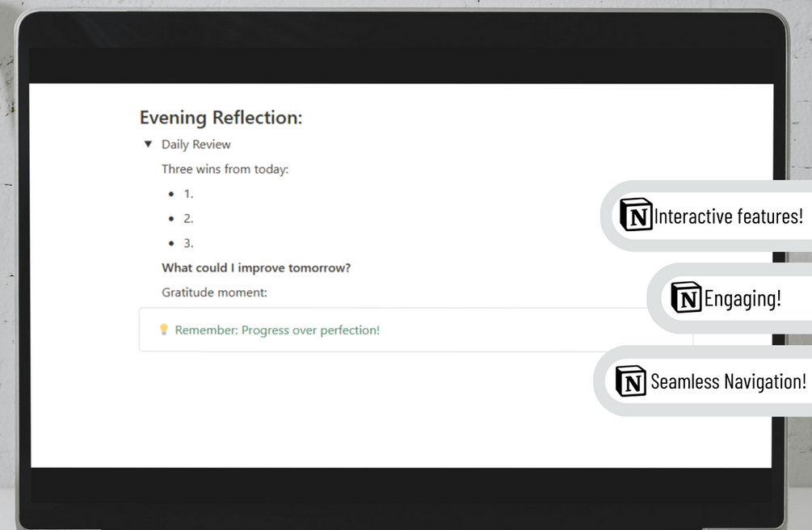
Task: Click the bullet dot before item 1.
Action: click(x=171, y=194)
